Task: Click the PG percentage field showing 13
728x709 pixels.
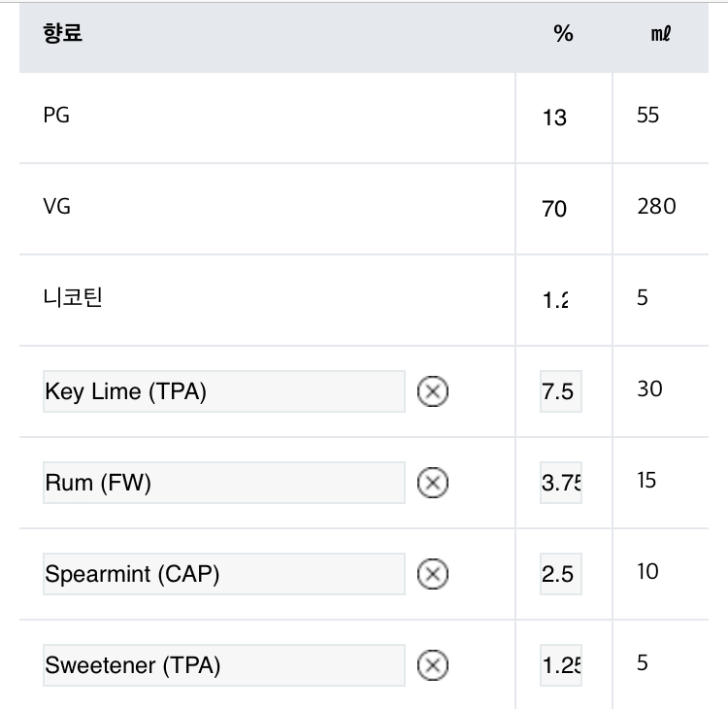Action: pyautogui.click(x=556, y=118)
